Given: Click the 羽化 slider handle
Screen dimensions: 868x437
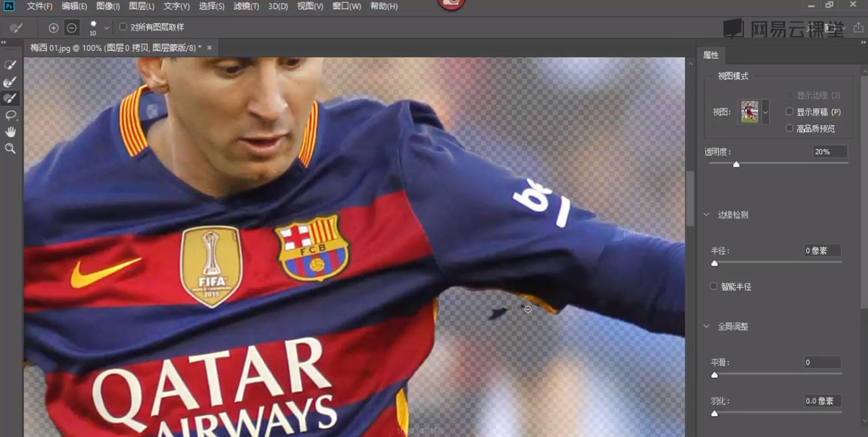Looking at the screenshot, I should [714, 413].
